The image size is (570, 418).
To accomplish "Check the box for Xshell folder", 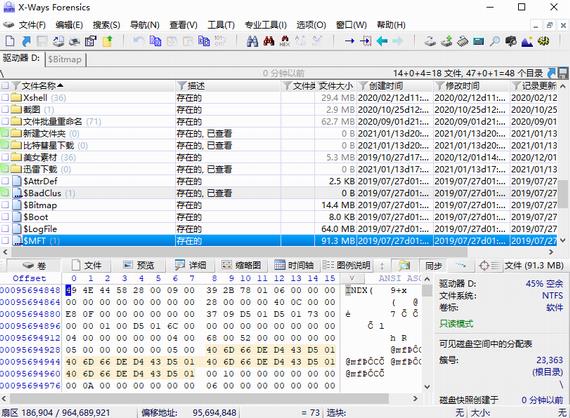I will point(5,97).
